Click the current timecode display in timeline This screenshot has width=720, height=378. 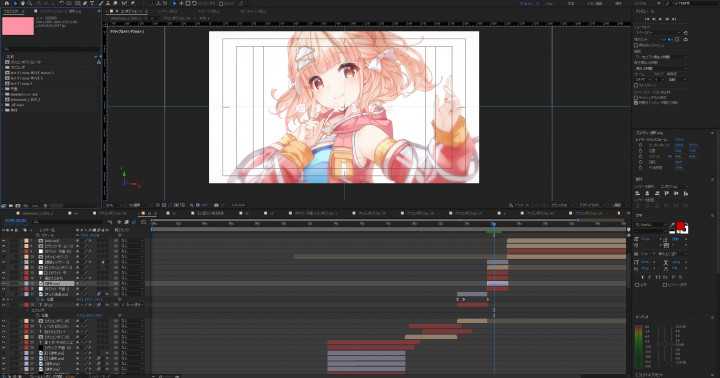click(15, 221)
